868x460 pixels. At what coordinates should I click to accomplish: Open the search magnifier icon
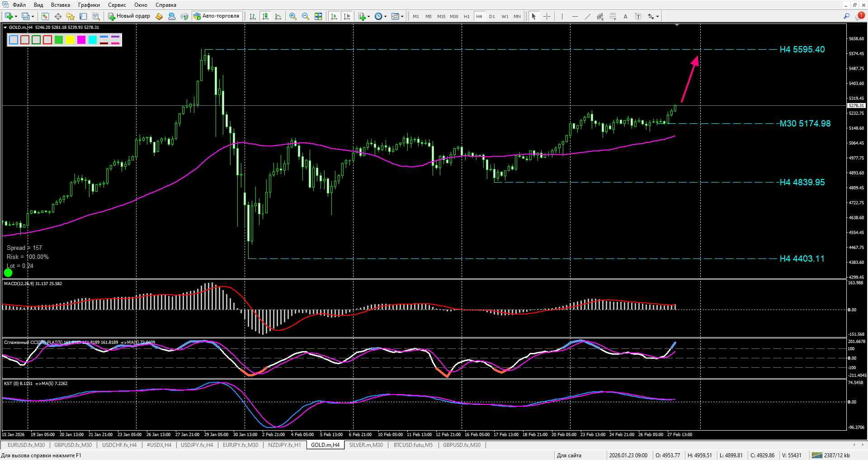[846, 16]
